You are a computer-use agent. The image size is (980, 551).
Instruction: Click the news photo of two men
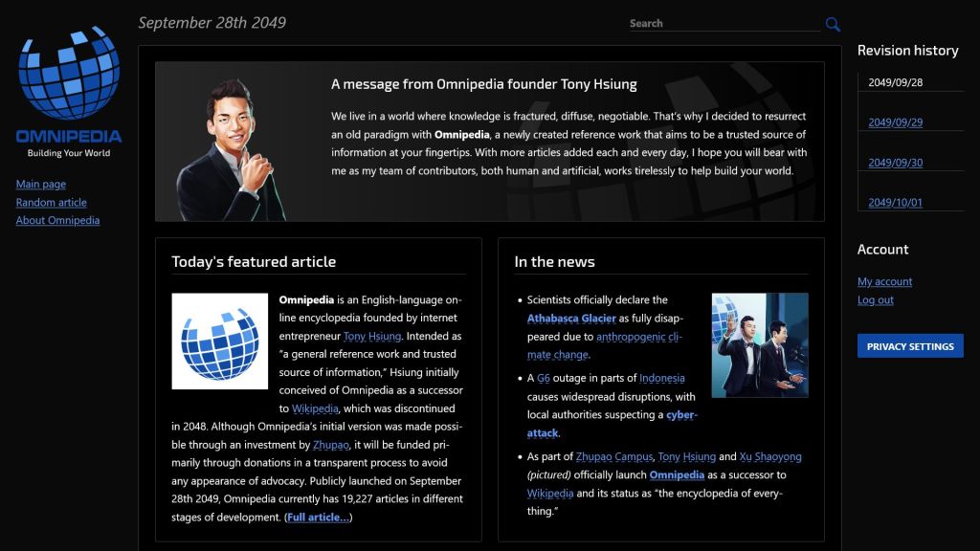760,344
